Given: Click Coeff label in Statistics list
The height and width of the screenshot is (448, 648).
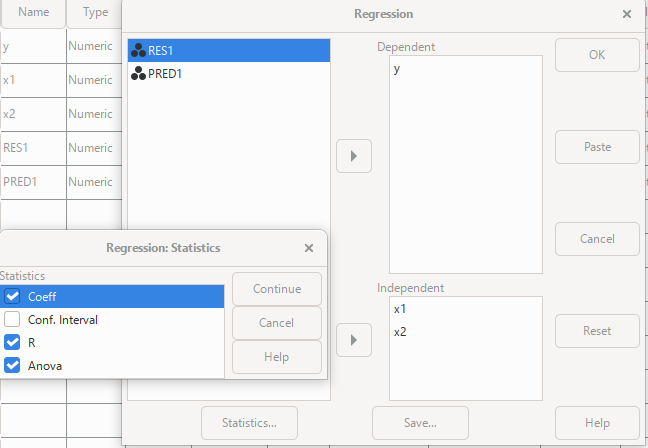Looking at the screenshot, I should coord(42,297).
